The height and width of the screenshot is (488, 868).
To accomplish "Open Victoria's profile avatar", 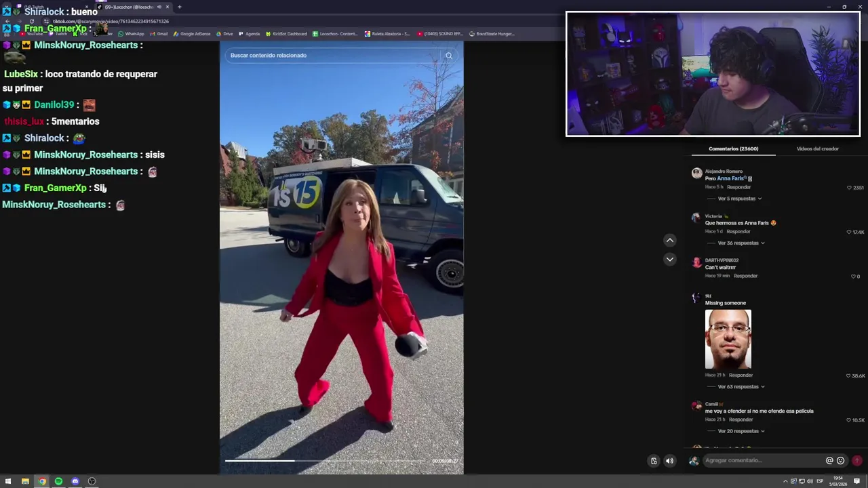I will coord(696,218).
